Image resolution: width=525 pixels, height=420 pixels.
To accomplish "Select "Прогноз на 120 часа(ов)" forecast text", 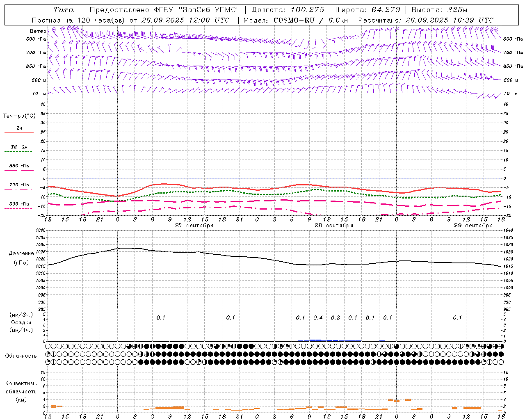I will (79, 20).
